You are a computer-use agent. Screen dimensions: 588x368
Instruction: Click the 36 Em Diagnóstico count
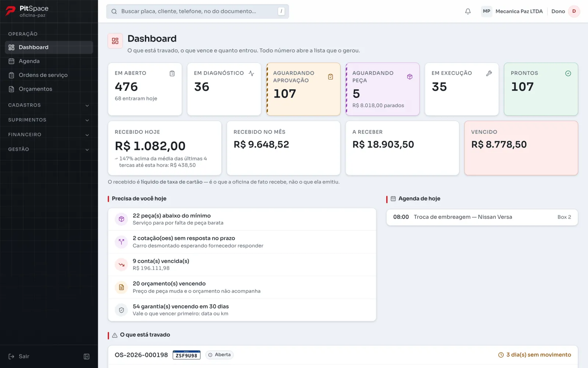[202, 87]
